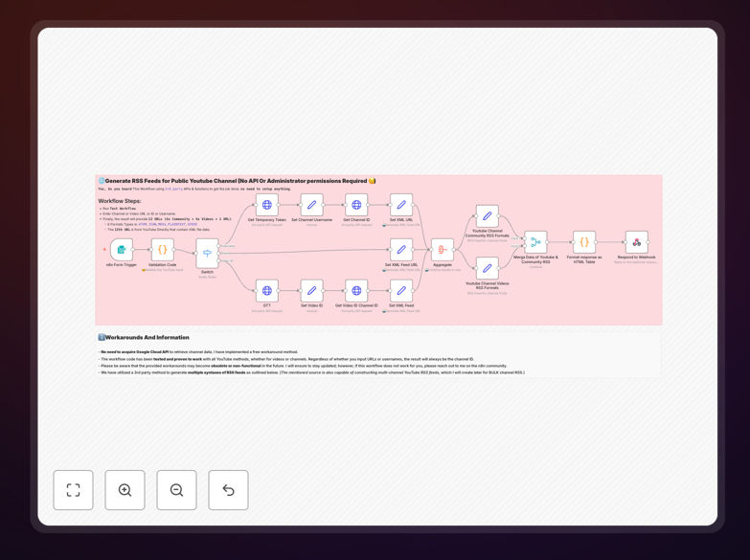Click the 'Generate RSS Feeds for Public Youtube Channel' heading

point(238,181)
